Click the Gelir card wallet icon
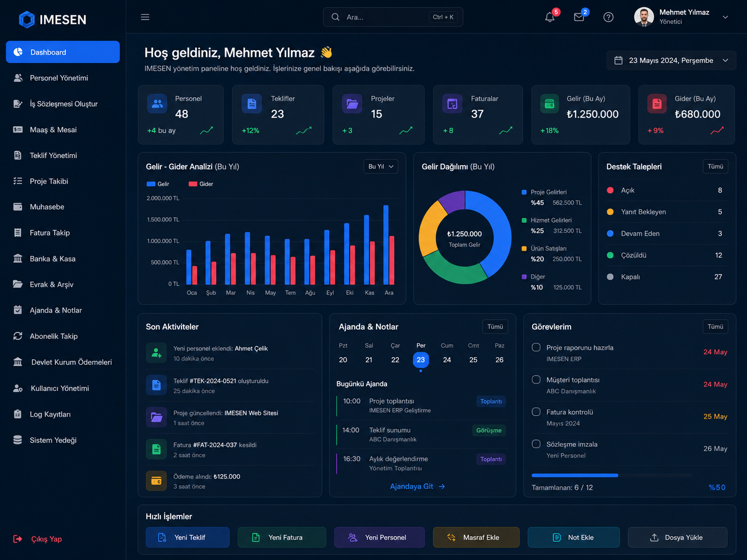This screenshot has height=560, width=747. pyautogui.click(x=549, y=104)
